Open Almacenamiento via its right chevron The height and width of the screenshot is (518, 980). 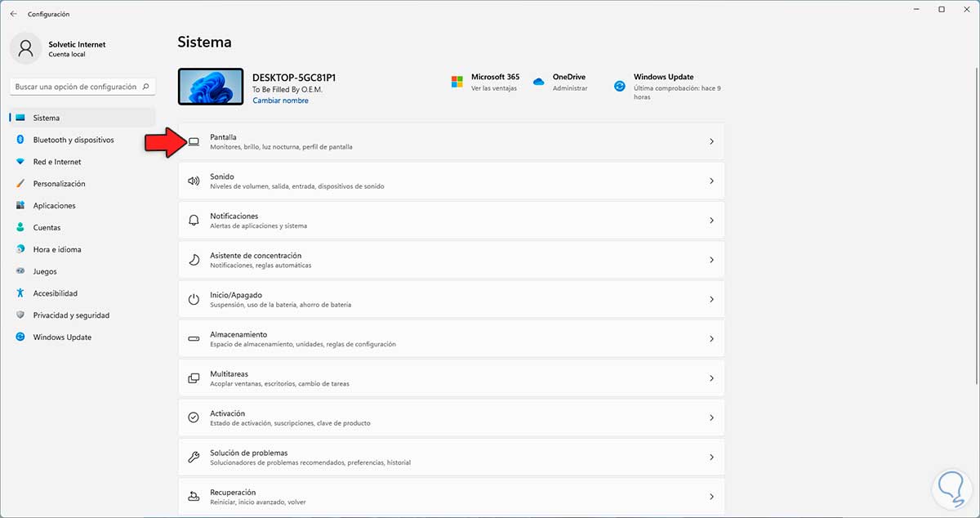711,338
